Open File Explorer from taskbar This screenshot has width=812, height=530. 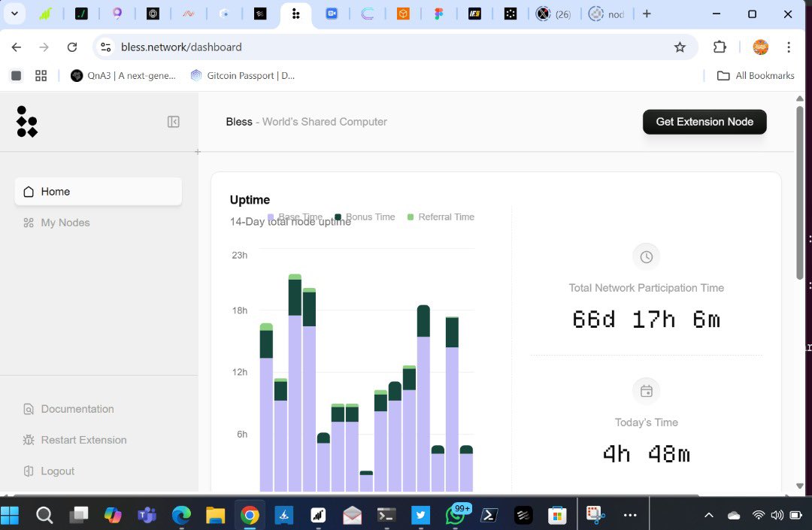pyautogui.click(x=216, y=515)
